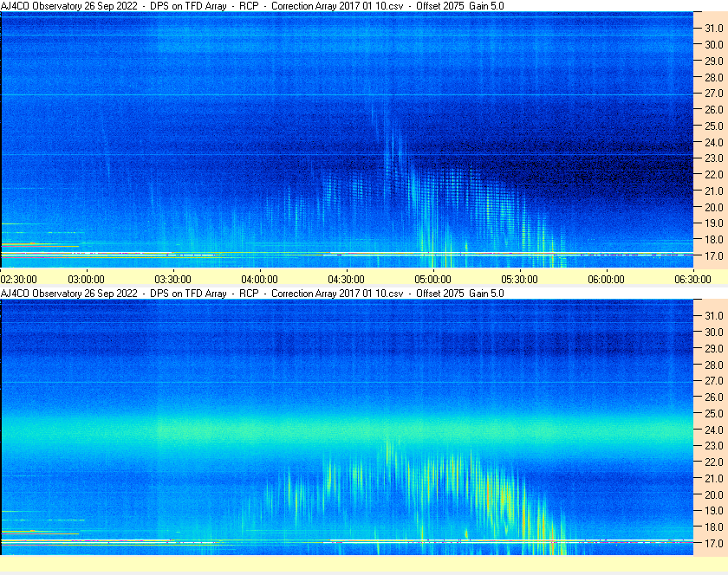Select the 20.0 label on lower spectrogram axis
The width and height of the screenshot is (728, 575).
(x=714, y=494)
